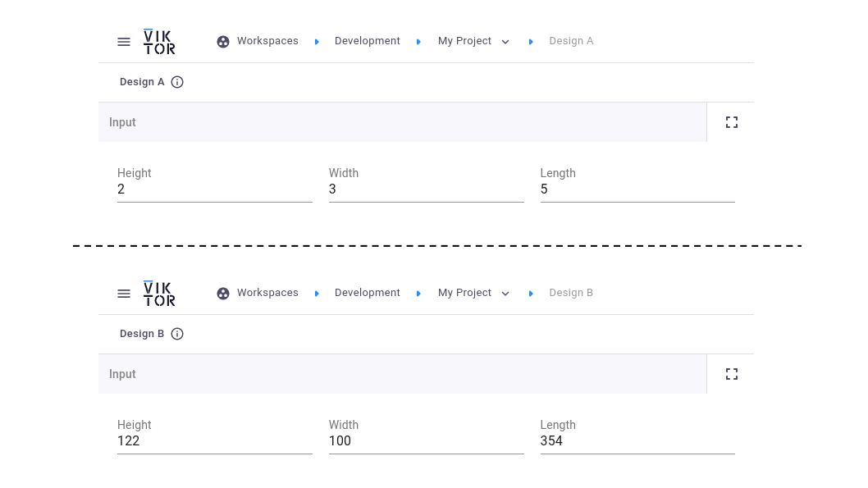
Task: Expand Design A Input panel to fullscreen
Action: click(732, 122)
